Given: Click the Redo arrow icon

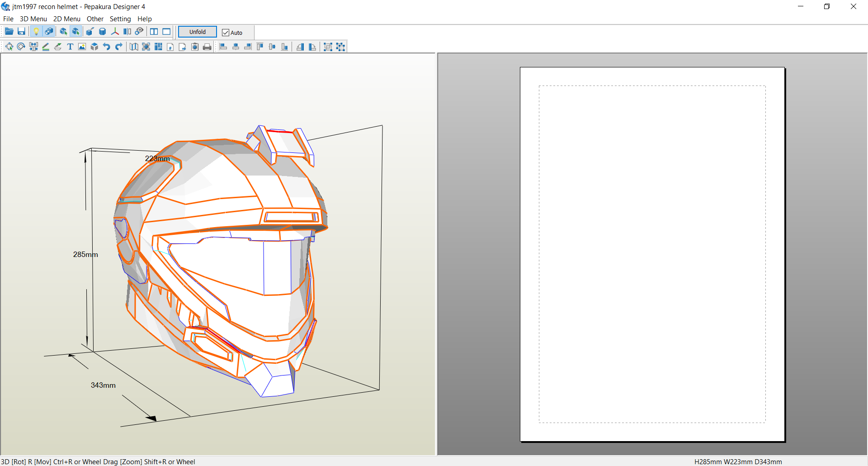Looking at the screenshot, I should [x=119, y=47].
